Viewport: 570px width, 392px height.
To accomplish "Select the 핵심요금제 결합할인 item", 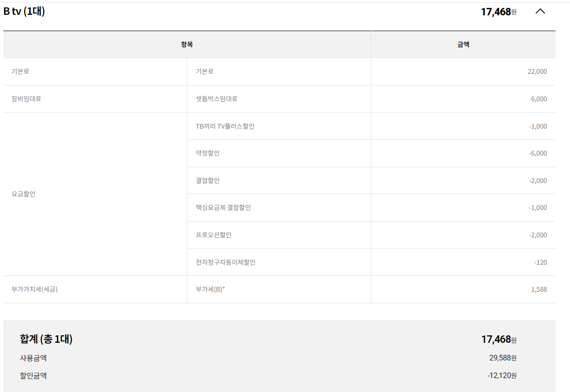I will (223, 208).
